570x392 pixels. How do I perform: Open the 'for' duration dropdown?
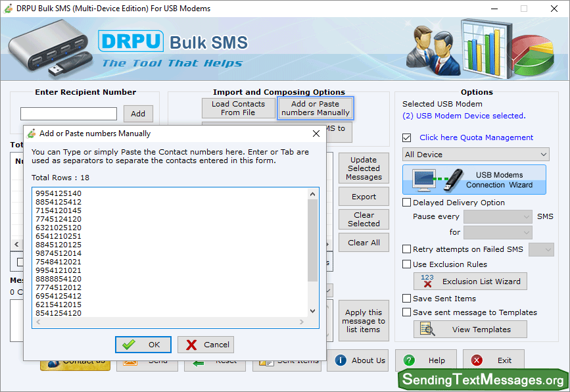(498, 232)
